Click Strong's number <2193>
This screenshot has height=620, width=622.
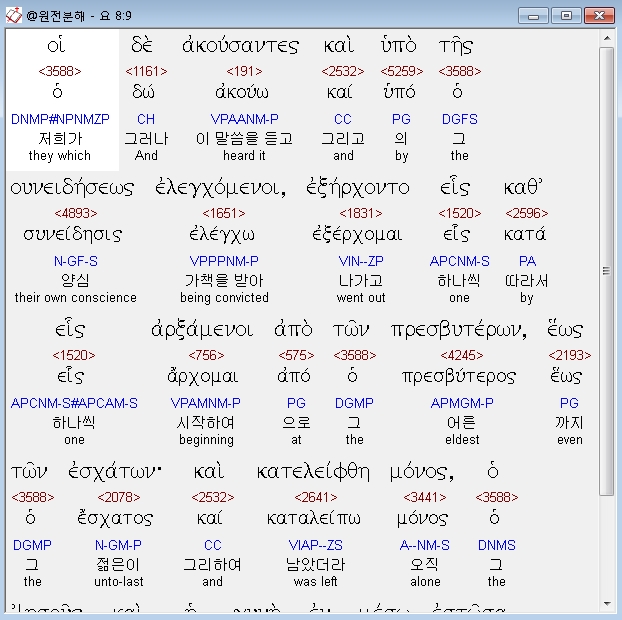pos(570,355)
